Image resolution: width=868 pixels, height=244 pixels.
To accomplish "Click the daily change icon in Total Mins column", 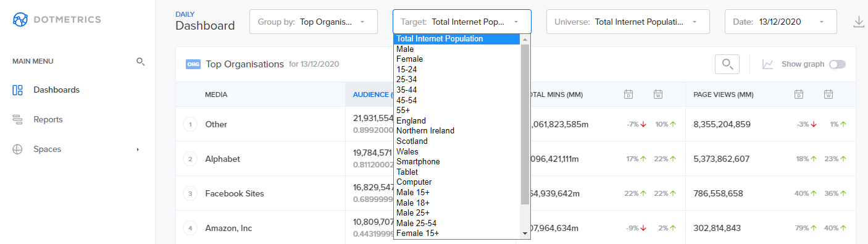I will [628, 95].
